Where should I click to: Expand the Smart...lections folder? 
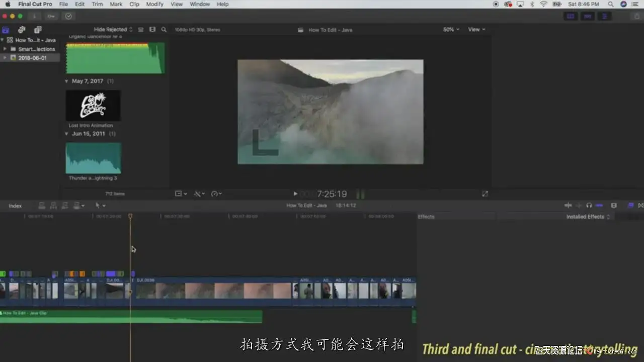(5, 49)
